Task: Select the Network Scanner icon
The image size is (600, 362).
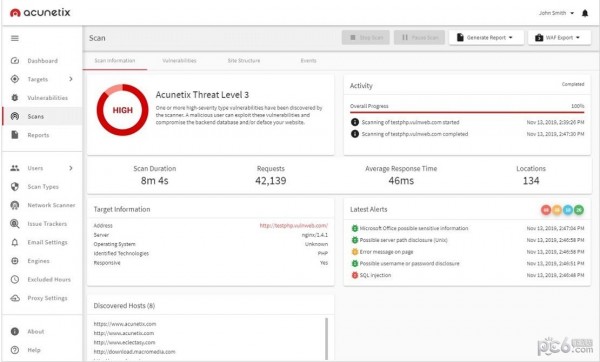Action: coord(15,205)
